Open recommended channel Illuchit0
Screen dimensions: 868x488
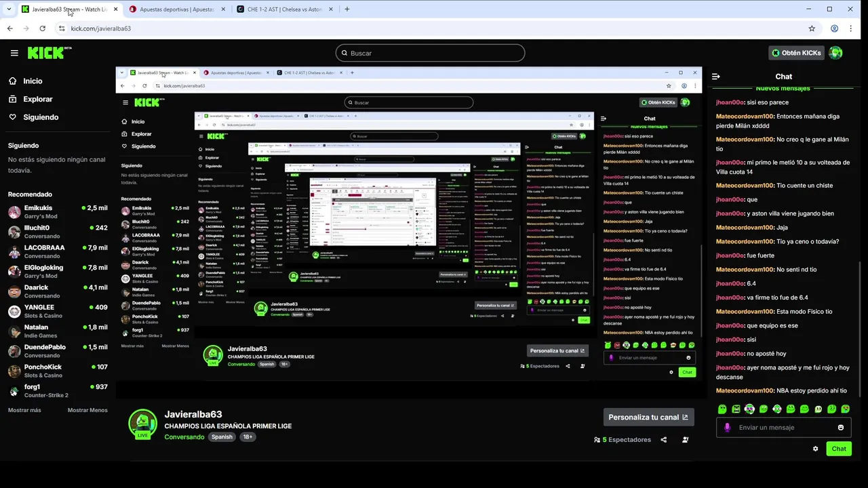pos(58,232)
